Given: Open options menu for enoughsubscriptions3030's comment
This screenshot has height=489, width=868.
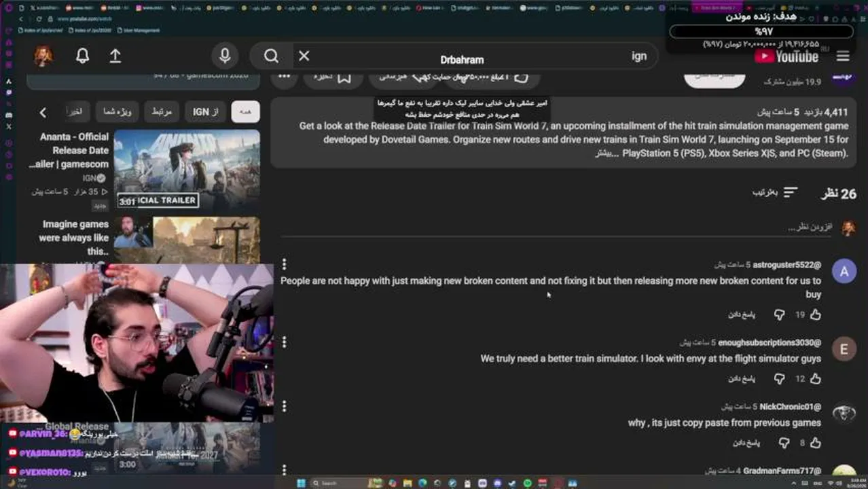Looking at the screenshot, I should click(x=284, y=342).
